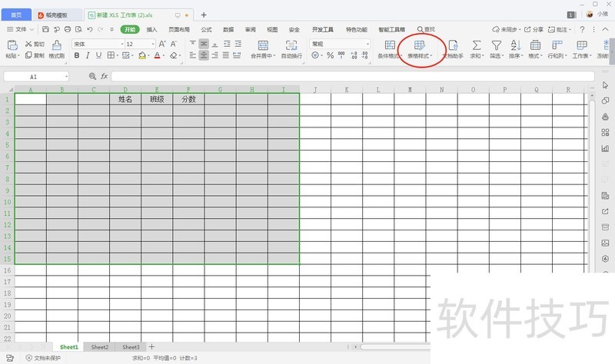Screen dimensions: 615x364
Task: Switch to Sheet2 tab
Action: [100, 347]
